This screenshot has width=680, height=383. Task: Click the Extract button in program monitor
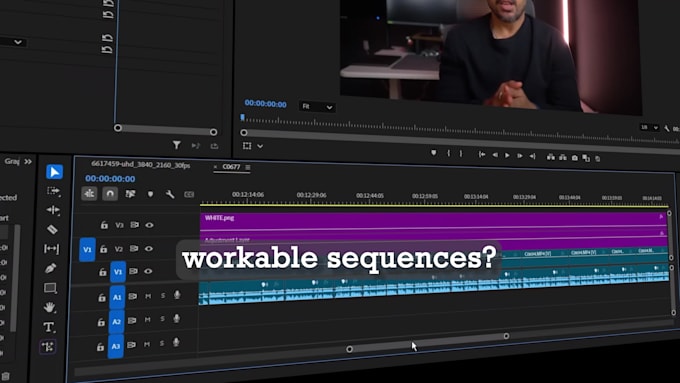tap(562, 157)
